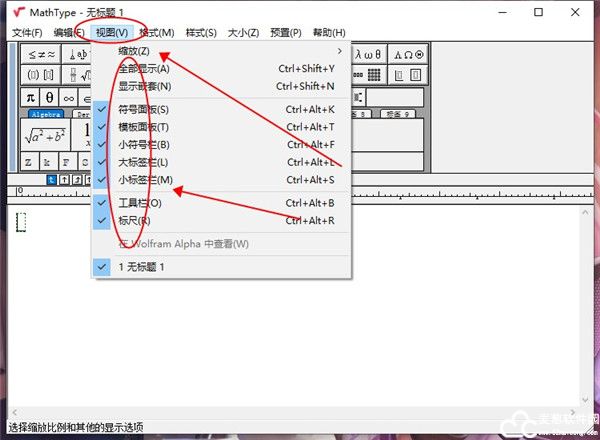Screen dimensions: 600x440
Task: Open the 帮助(H) menu
Action: coord(329,33)
